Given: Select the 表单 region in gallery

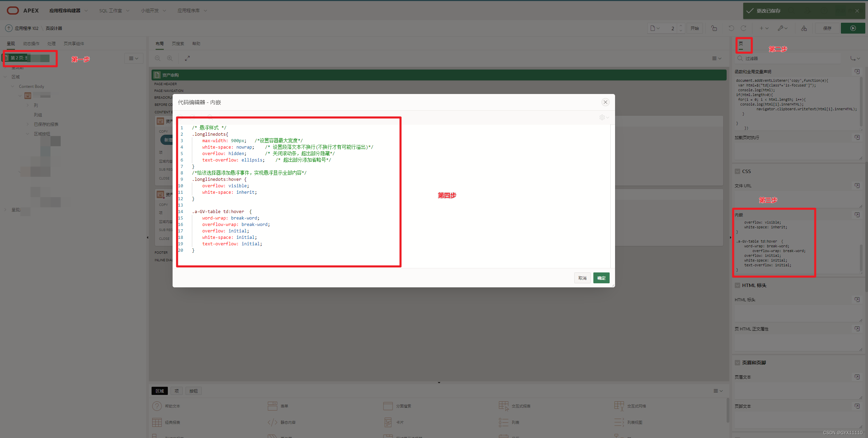Looking at the screenshot, I should (x=278, y=406).
